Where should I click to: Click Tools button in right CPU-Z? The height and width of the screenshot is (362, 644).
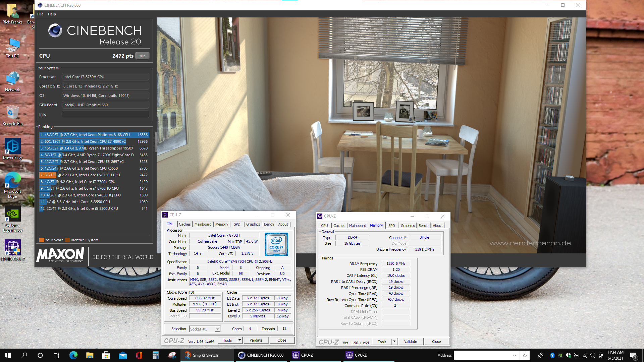click(x=382, y=342)
